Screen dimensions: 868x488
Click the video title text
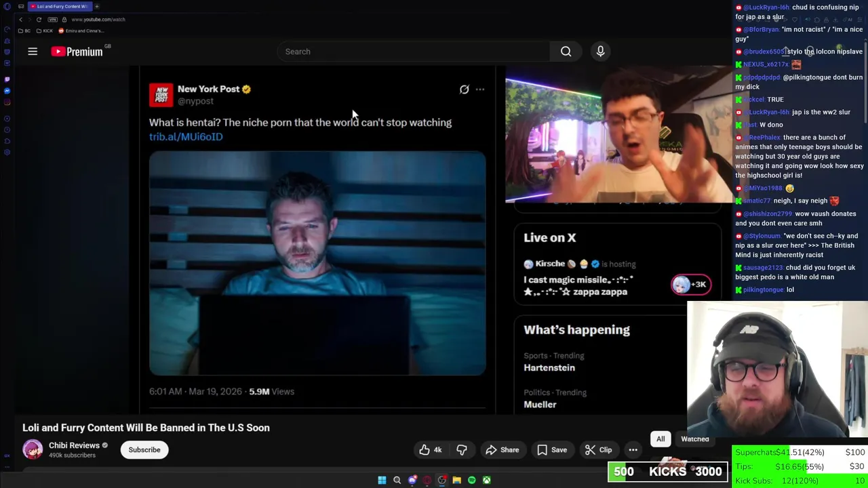146,428
